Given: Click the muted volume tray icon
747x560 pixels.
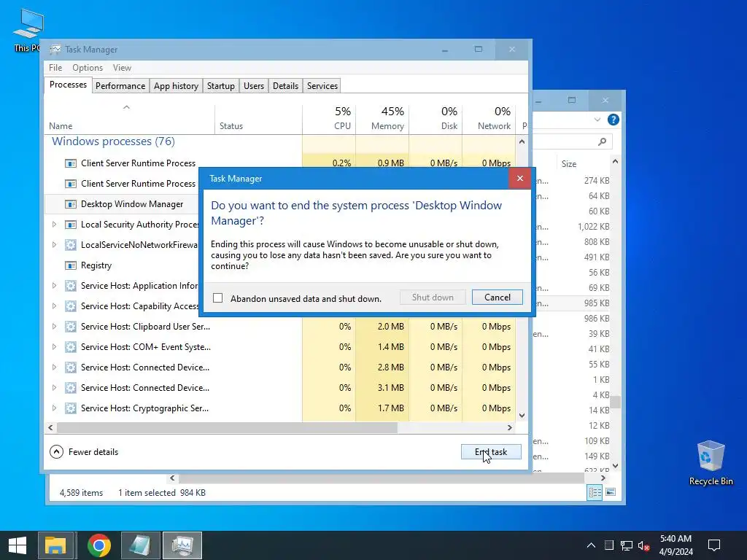Looking at the screenshot, I should click(643, 545).
